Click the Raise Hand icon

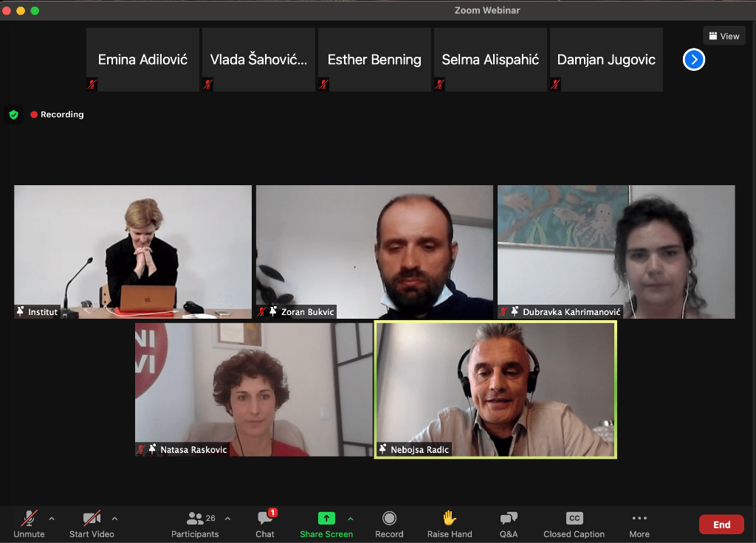click(449, 519)
